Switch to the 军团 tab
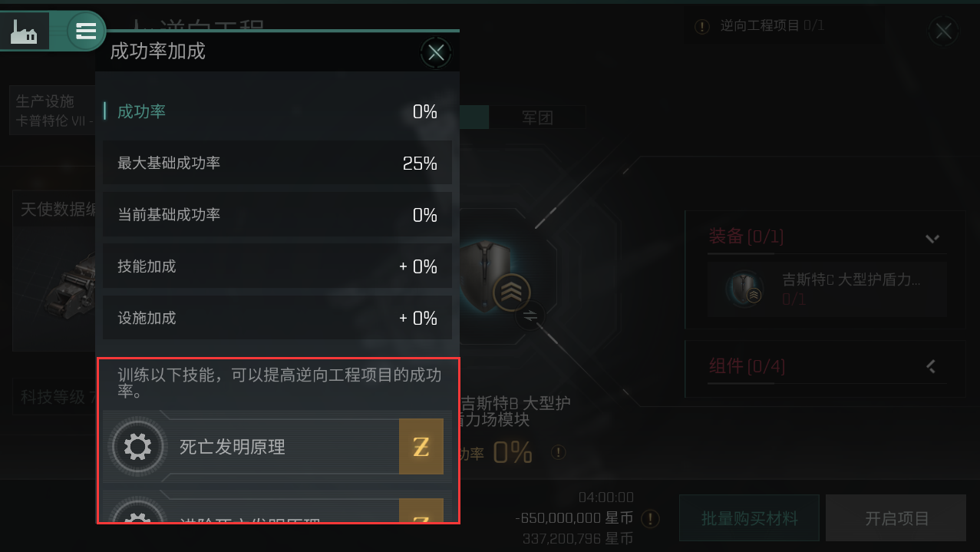 (537, 117)
